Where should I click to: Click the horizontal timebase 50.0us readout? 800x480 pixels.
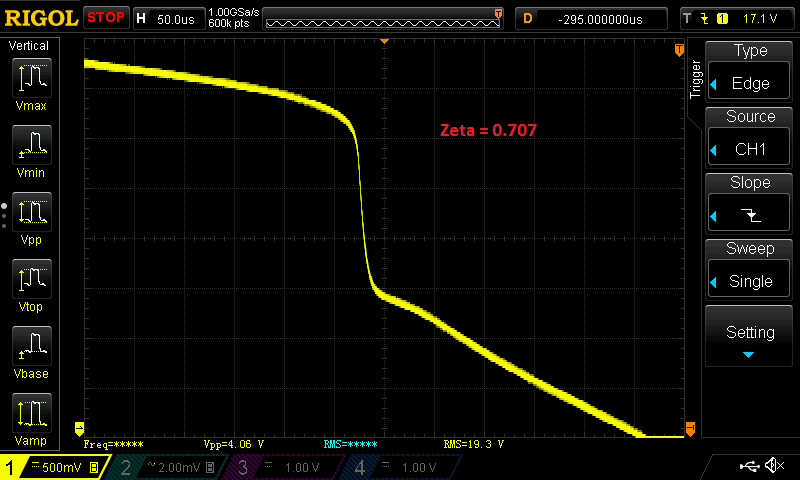176,19
